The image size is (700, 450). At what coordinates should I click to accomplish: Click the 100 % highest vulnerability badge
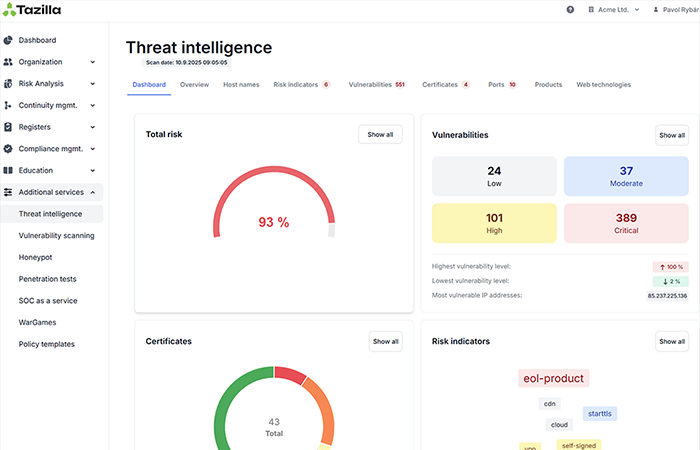pyautogui.click(x=671, y=267)
